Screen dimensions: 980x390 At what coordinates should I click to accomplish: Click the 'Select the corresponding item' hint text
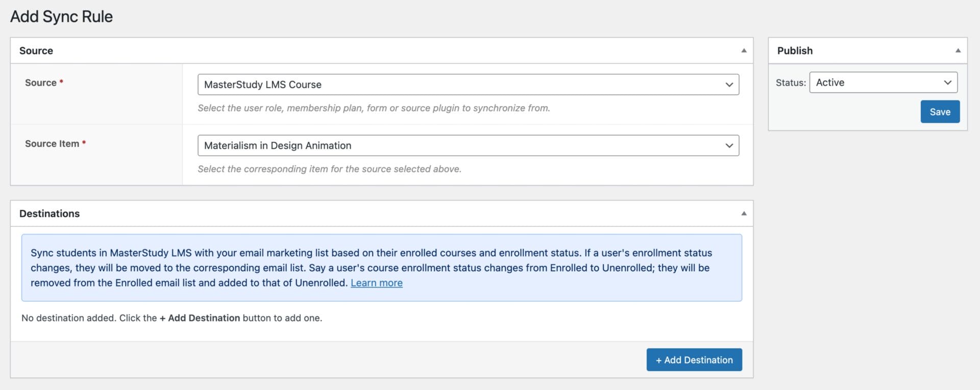click(329, 169)
